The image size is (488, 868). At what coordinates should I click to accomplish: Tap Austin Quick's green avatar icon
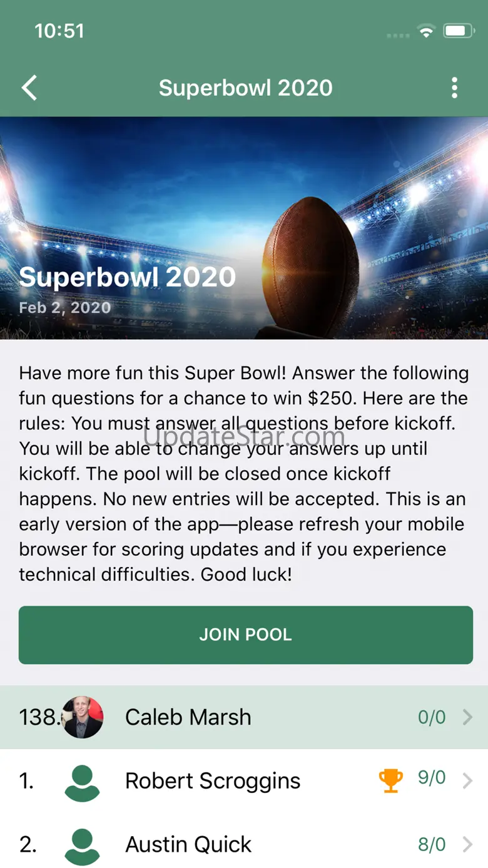[x=82, y=845]
